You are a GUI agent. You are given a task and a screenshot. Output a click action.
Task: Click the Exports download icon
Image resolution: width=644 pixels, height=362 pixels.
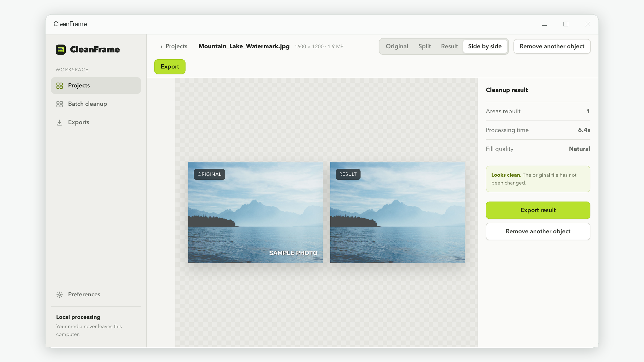click(60, 122)
